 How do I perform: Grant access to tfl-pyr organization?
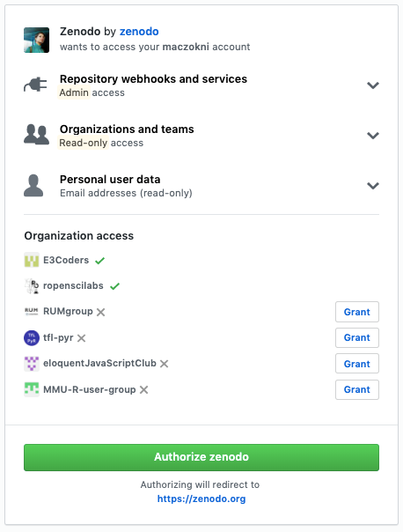[x=357, y=337]
